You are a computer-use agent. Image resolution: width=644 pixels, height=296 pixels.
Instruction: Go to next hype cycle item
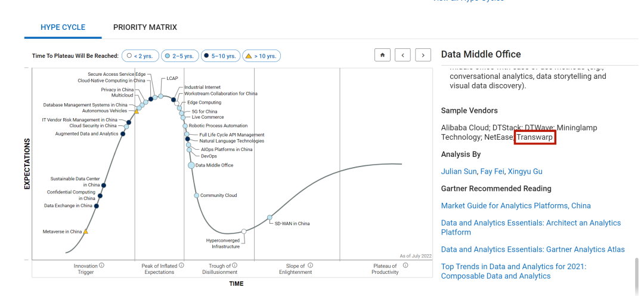tap(423, 55)
